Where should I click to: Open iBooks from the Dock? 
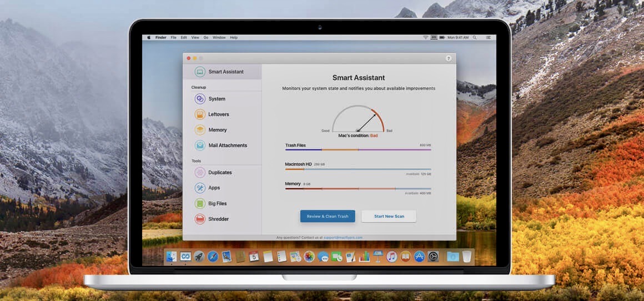(405, 257)
